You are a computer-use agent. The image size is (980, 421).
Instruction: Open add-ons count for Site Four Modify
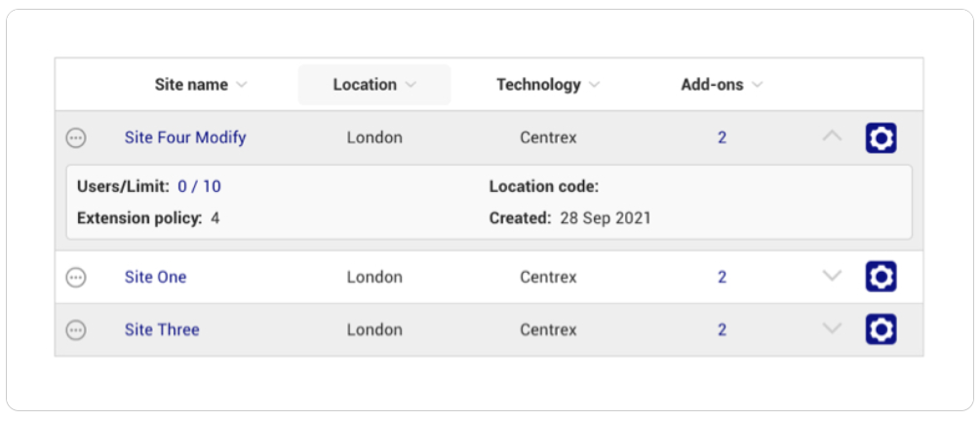(722, 138)
